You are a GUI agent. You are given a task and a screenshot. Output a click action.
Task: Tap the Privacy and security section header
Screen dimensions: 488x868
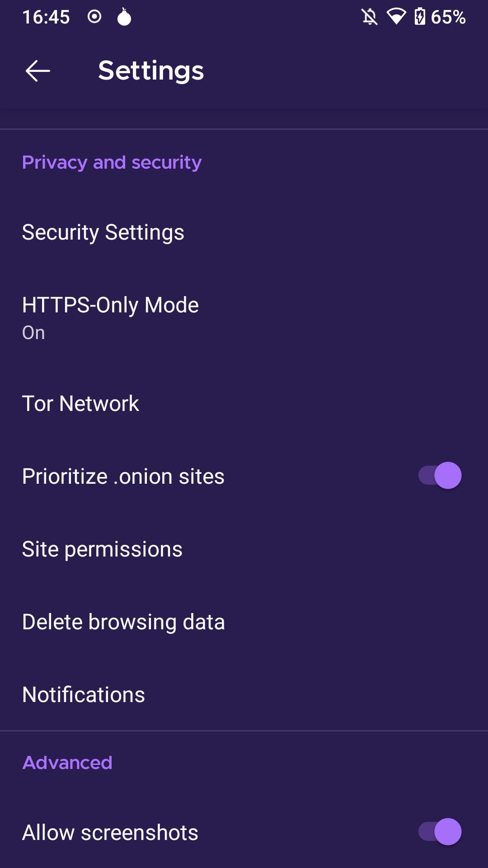tap(112, 162)
